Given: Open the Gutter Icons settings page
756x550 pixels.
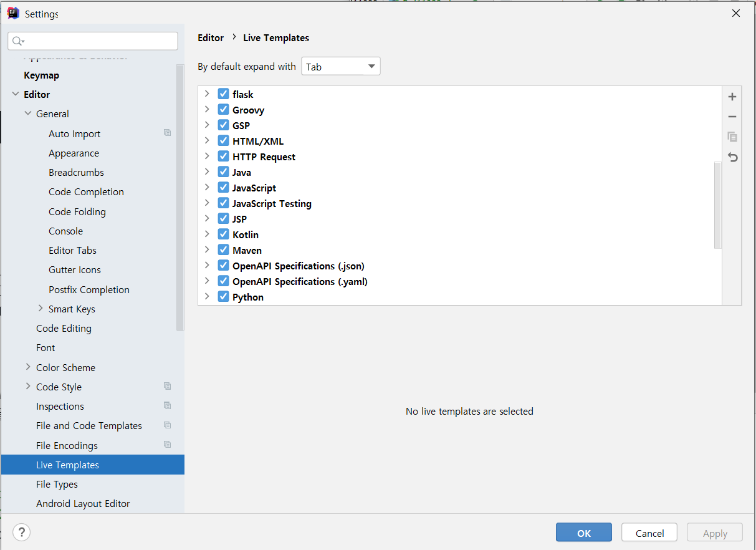Looking at the screenshot, I should coord(75,269).
